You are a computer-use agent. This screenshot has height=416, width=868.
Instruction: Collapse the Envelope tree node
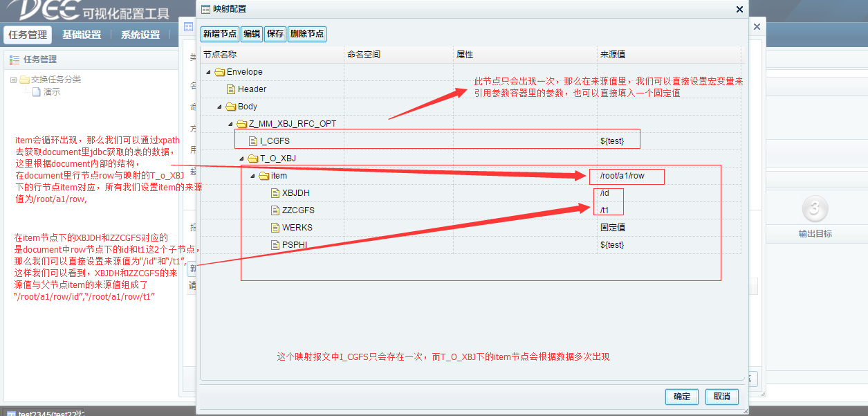[208, 72]
